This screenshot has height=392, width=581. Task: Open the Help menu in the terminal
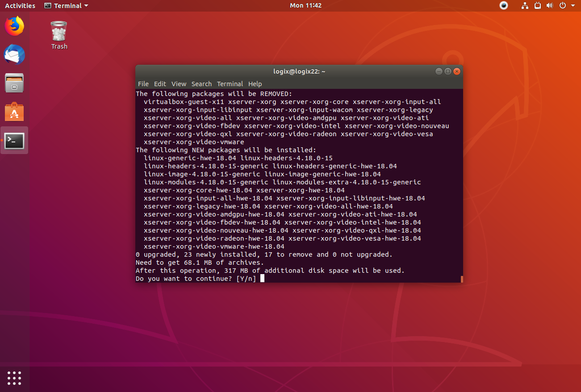pos(255,83)
